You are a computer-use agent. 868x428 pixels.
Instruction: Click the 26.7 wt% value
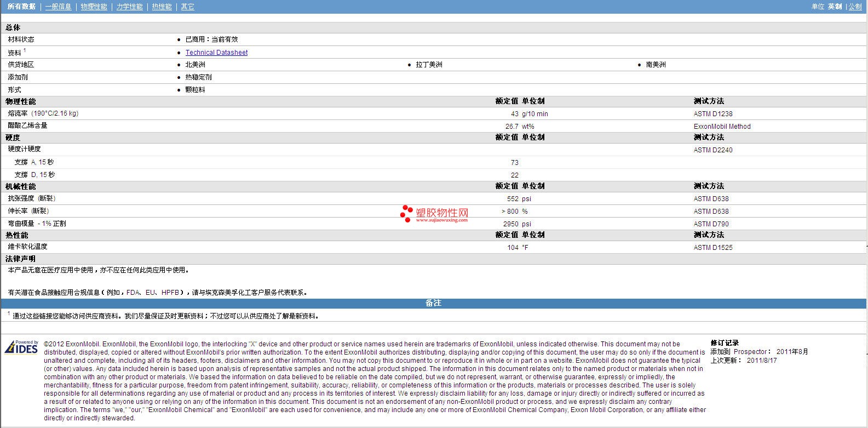[x=520, y=127]
